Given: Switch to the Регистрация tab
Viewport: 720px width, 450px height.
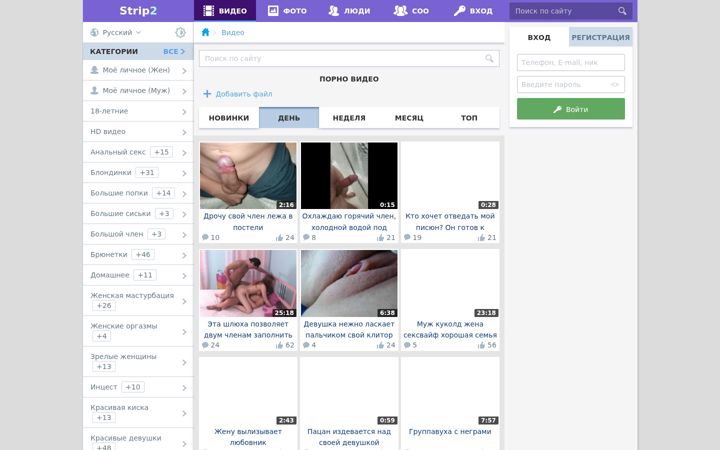Looking at the screenshot, I should (x=601, y=37).
